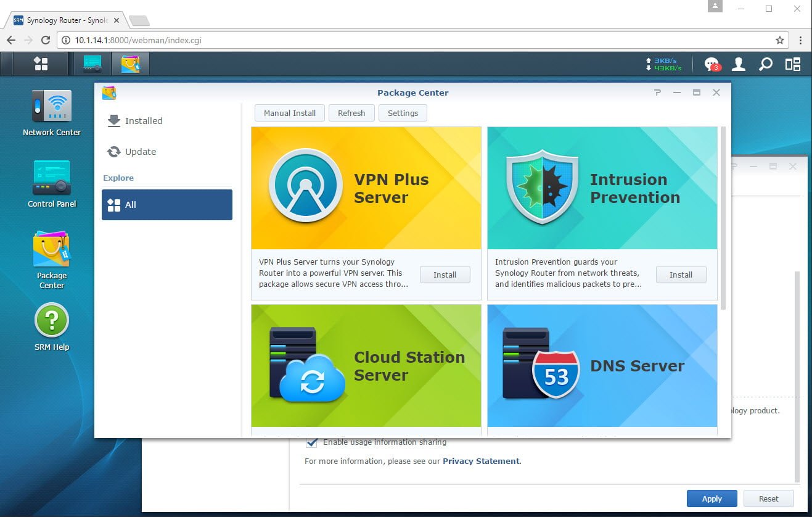Select Package Center taskbar icon

pos(130,64)
